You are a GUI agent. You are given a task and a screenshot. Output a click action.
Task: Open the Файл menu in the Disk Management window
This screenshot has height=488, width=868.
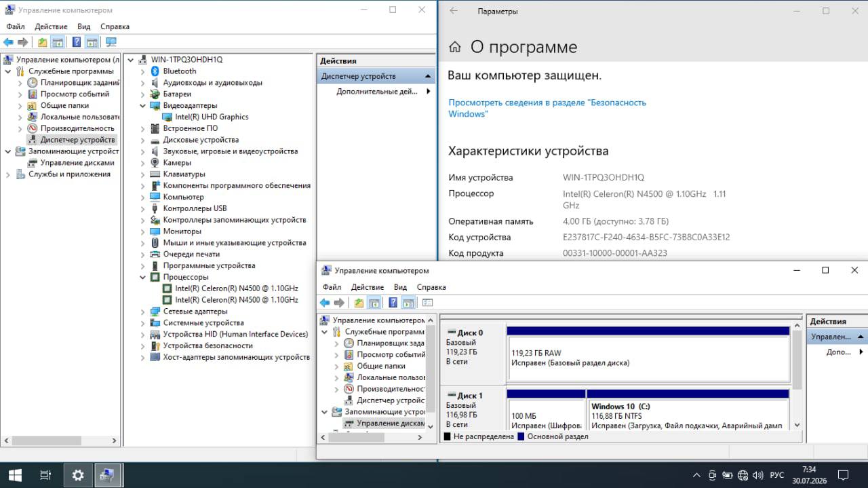pos(332,287)
